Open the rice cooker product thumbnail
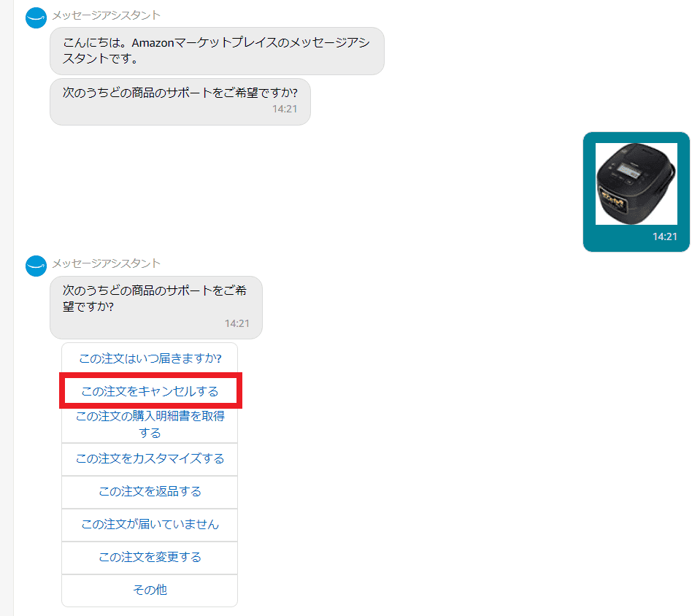Screen dimensions: 700x616 [636, 183]
